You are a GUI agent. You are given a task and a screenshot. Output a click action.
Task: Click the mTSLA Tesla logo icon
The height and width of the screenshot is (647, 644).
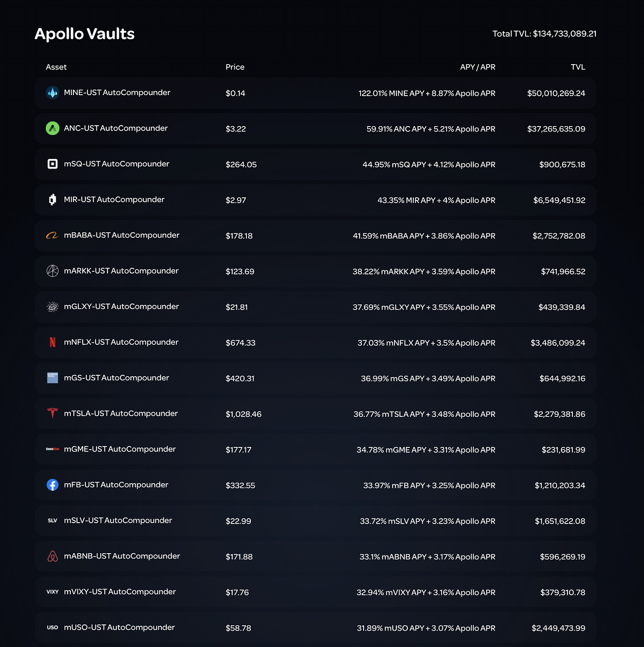point(53,413)
